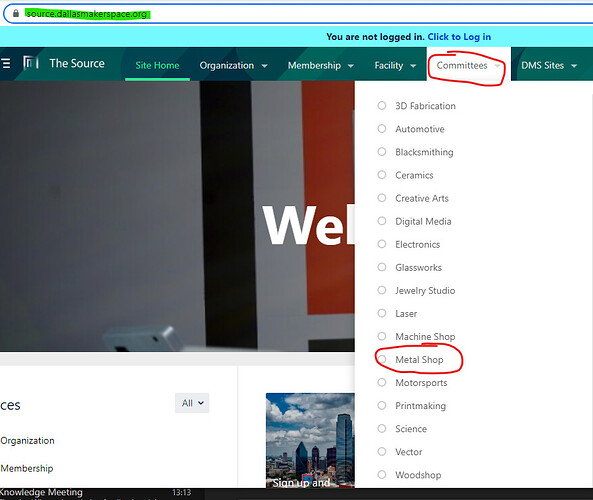Screen dimensions: 593x500
Task: Click the address bar padlock icon
Action: [x=16, y=14]
